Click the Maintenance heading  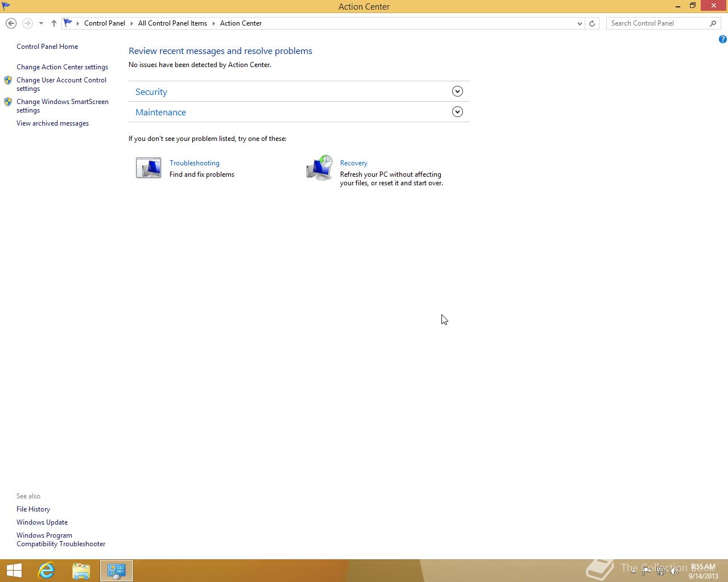click(160, 113)
